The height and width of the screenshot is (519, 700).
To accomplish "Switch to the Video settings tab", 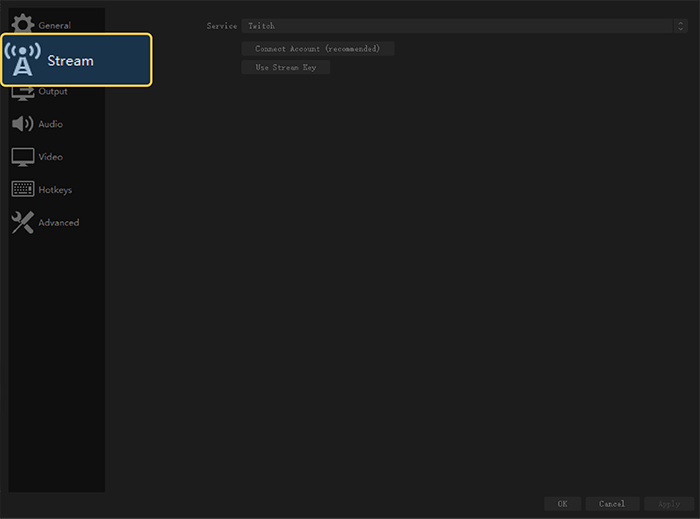I will (x=50, y=157).
